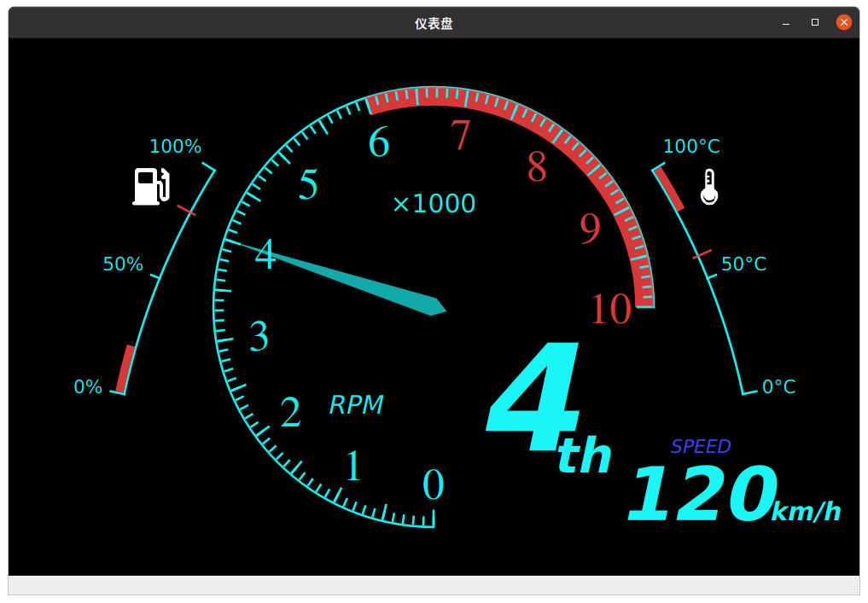Minimize the dashboard window
Screen dimensions: 868x603
[x=786, y=23]
